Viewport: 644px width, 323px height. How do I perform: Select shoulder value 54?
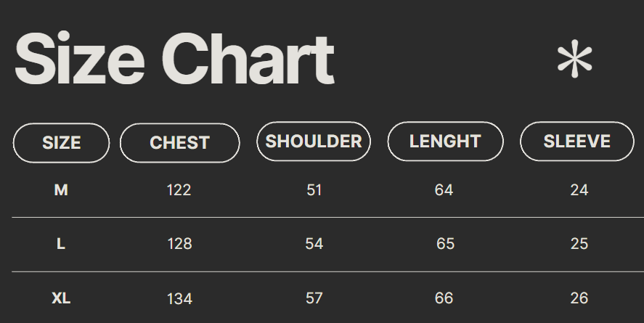coord(314,244)
